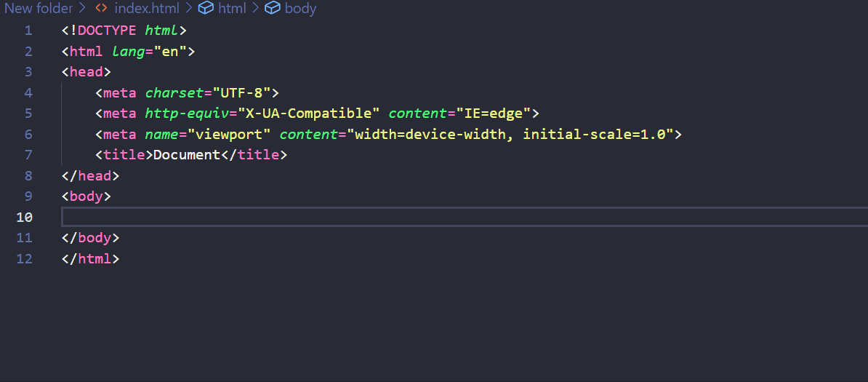Select the index.html breadcrumb item
This screenshot has width=868, height=382.
point(147,8)
